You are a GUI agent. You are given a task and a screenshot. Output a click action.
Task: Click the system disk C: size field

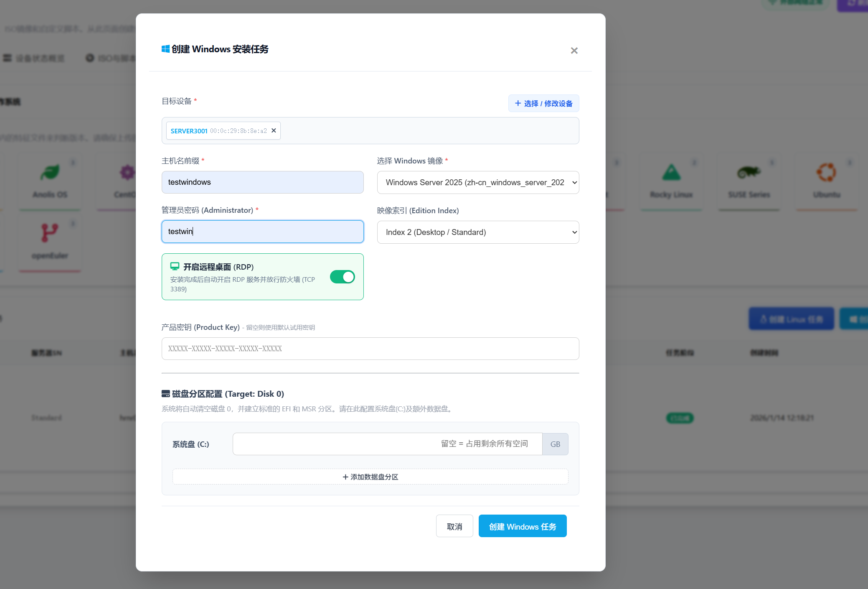point(387,444)
